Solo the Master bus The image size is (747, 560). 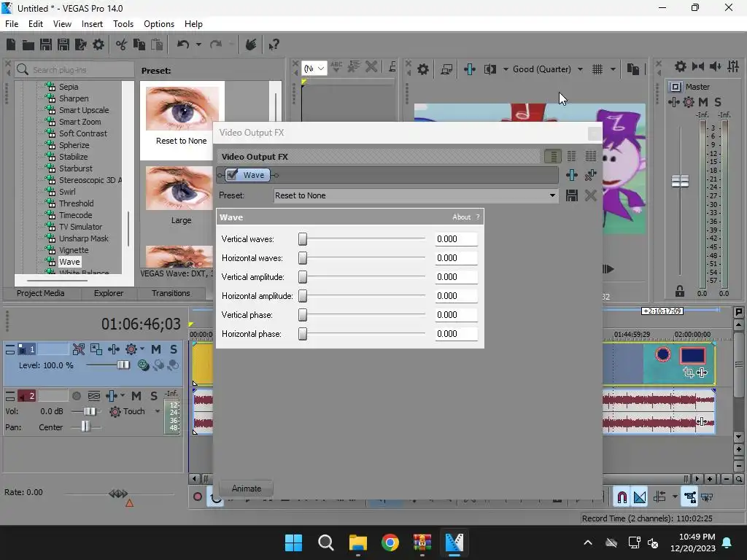[718, 102]
